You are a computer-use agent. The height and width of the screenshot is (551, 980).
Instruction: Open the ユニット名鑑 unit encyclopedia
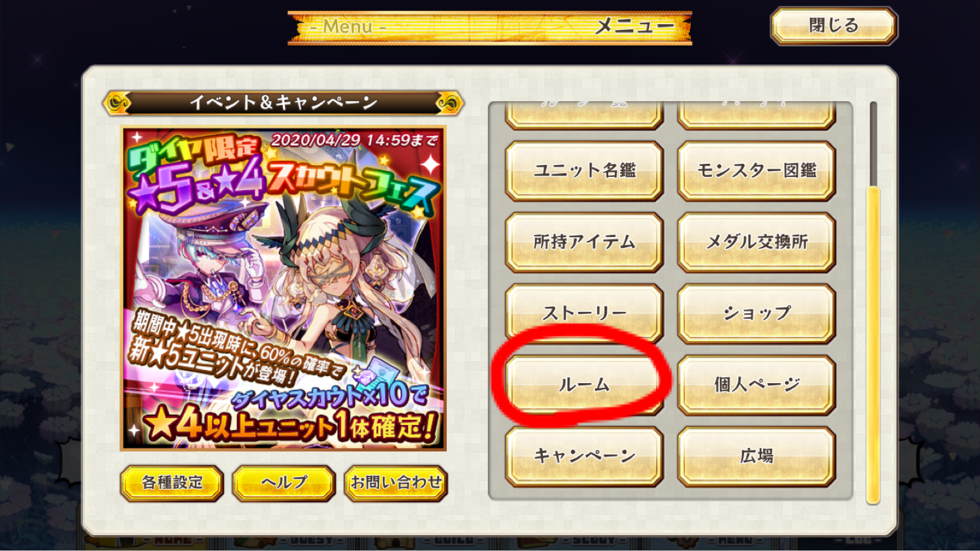[585, 170]
